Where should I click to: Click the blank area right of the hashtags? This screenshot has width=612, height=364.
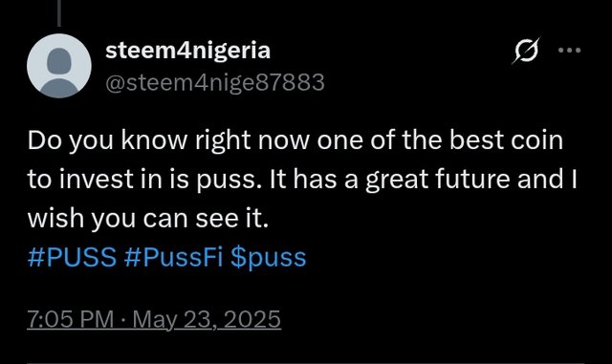click(x=445, y=258)
